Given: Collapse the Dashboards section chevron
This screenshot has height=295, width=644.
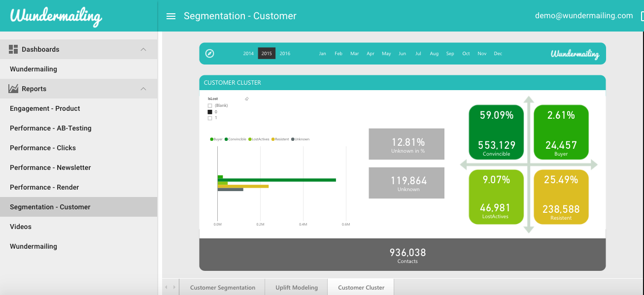Looking at the screenshot, I should click(x=143, y=49).
